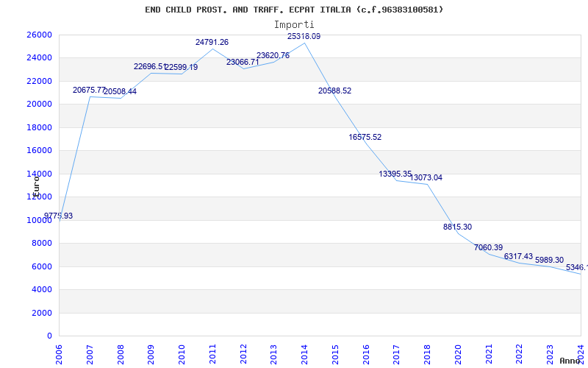Image resolution: width=588 pixels, height=368 pixels.
Task: Click x-axis year 2006
Action: point(60,355)
